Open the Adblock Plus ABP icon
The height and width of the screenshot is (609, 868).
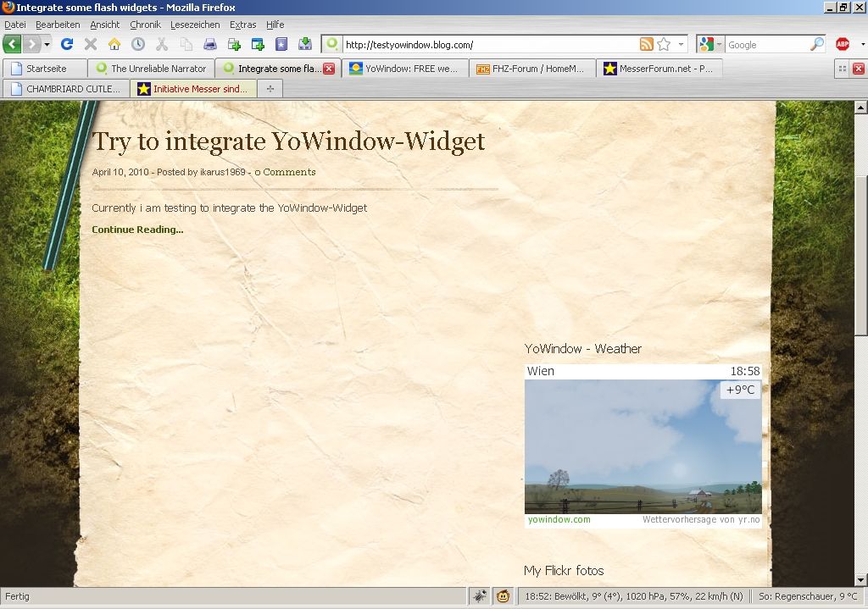click(x=842, y=43)
